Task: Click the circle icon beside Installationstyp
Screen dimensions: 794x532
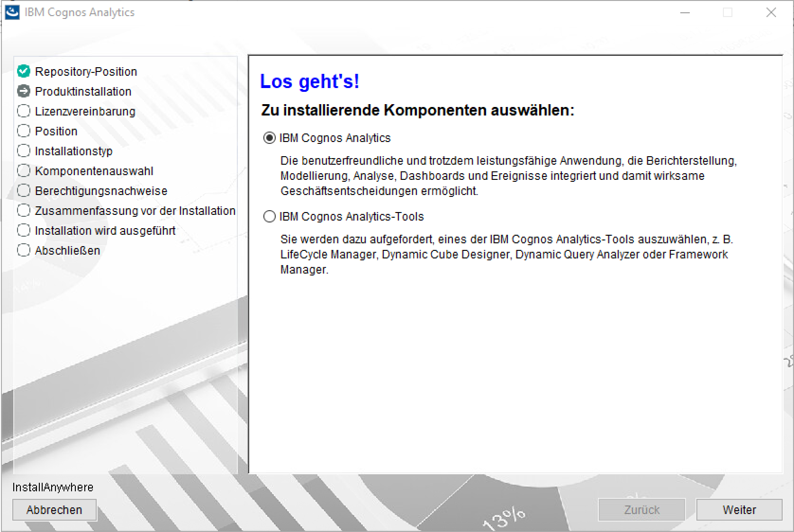Action: tap(24, 151)
